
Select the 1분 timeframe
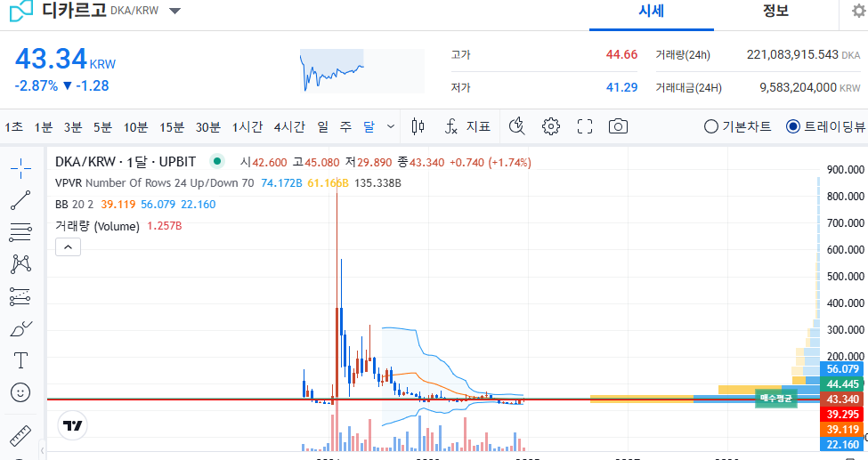[x=44, y=126]
